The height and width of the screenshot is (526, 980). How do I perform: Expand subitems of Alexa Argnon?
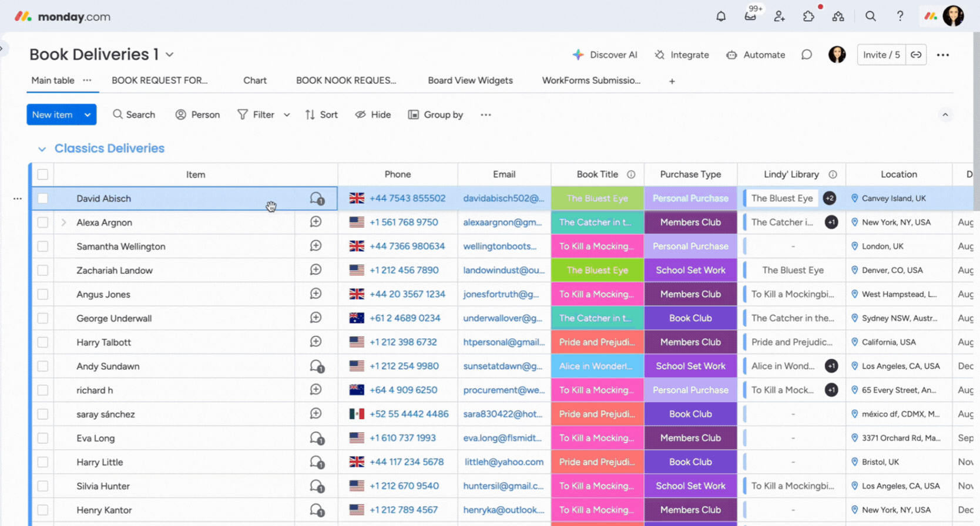tap(63, 222)
